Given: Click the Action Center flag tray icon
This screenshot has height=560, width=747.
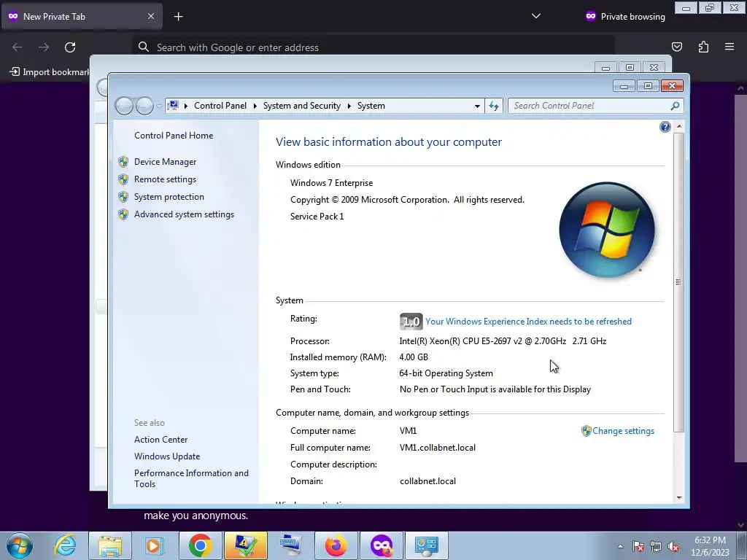Looking at the screenshot, I should (638, 546).
